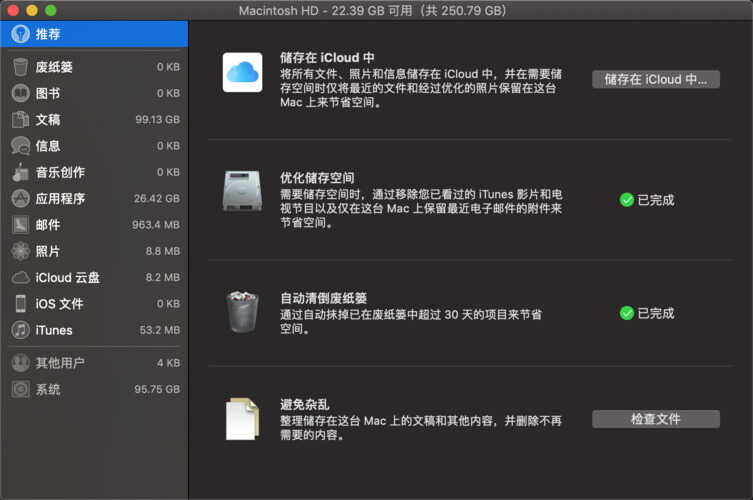Click the hard drive icon for 优化储存空间
753x500 pixels.
[x=243, y=191]
